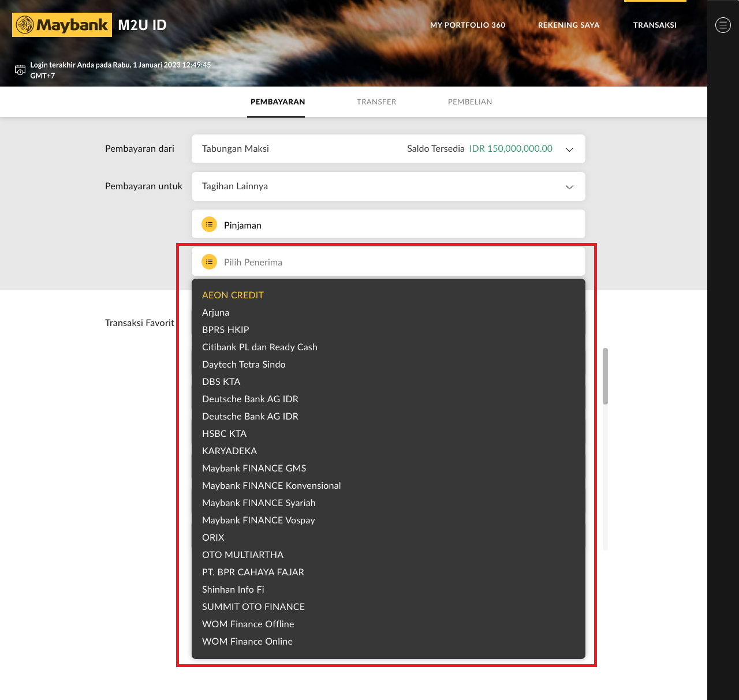
Task: Click the last login calendar icon
Action: [20, 70]
